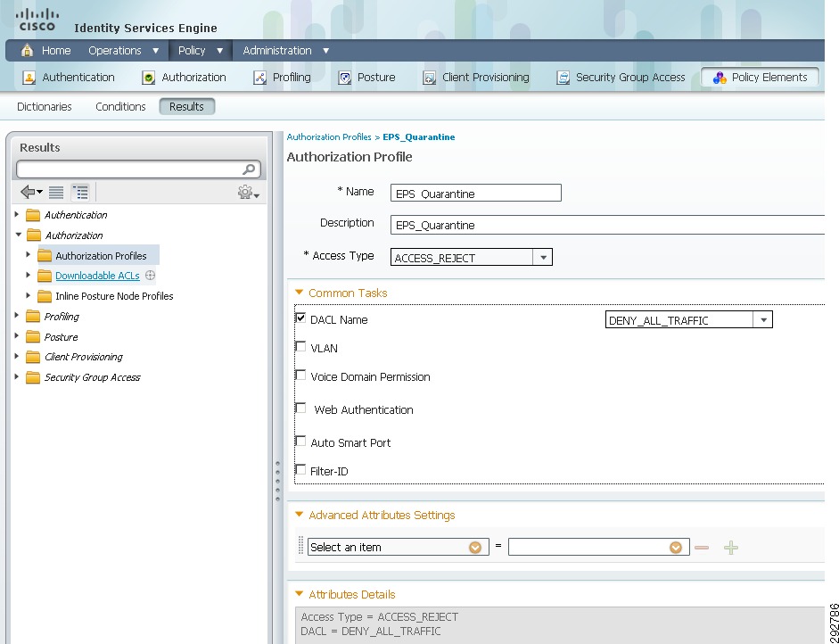Select Inline Posture Node Profiles label
Image resolution: width=839 pixels, height=644 pixels.
(114, 296)
